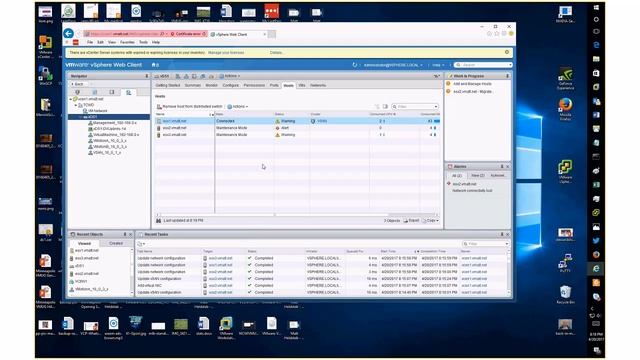The width and height of the screenshot is (640, 360).
Task: Click the Windows Start button on taskbar
Action: coord(596,7)
